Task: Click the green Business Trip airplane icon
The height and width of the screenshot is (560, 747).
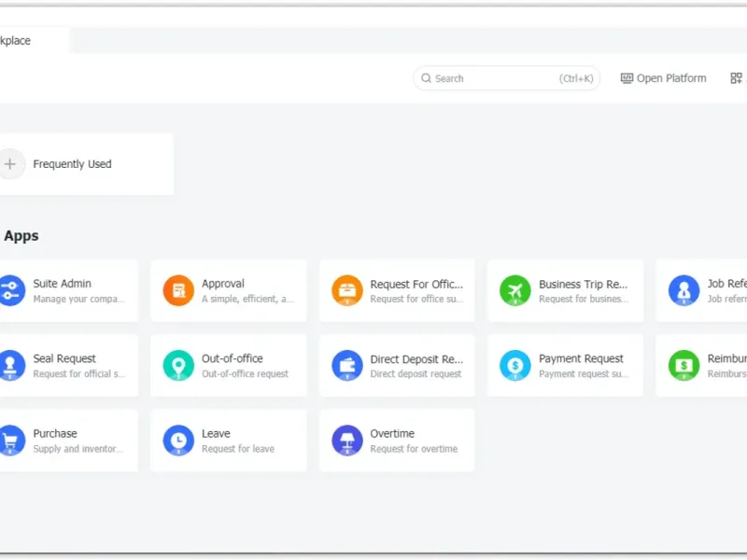Action: [515, 290]
